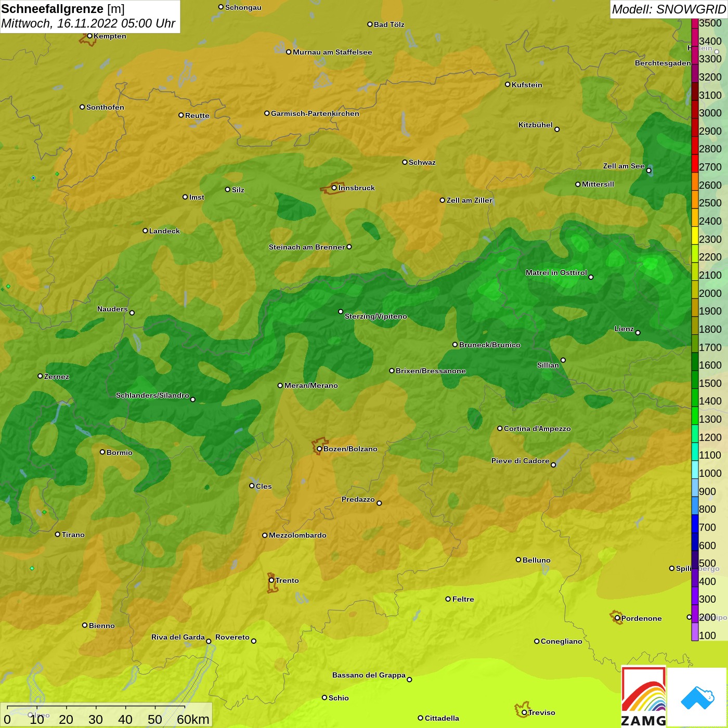Viewport: 728px width, 728px height.
Task: Click the Meran/Merano label
Action: (x=311, y=385)
